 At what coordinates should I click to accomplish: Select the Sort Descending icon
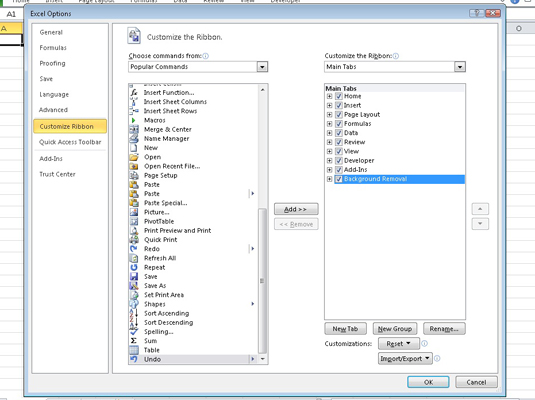(134, 322)
